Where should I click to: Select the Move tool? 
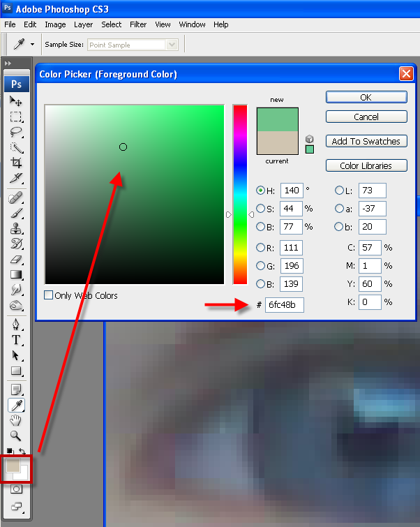click(x=16, y=101)
